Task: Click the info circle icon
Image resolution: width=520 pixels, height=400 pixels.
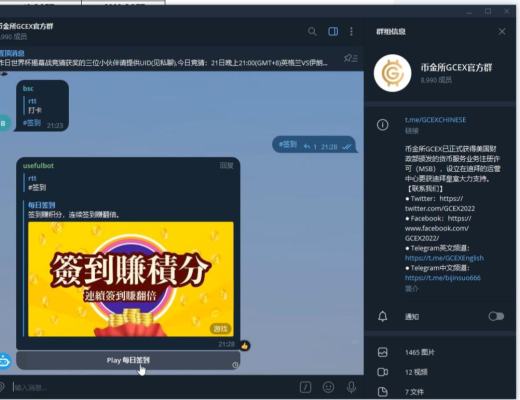Action: [x=382, y=125]
